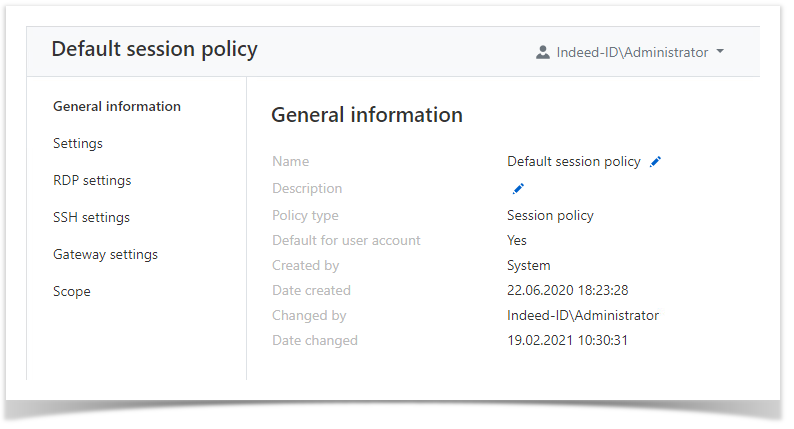The image size is (794, 429).
Task: Expand the account dropdown caret arrow
Action: [720, 53]
